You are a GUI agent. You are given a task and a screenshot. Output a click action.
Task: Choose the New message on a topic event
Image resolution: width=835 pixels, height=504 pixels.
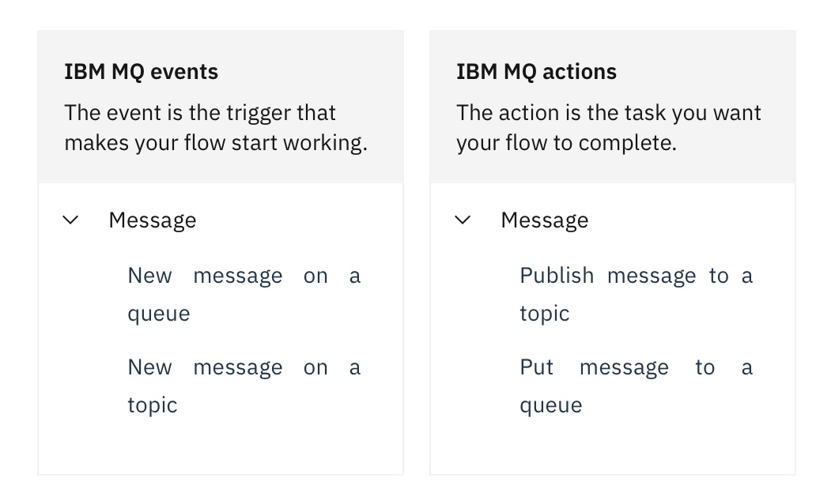(x=244, y=386)
